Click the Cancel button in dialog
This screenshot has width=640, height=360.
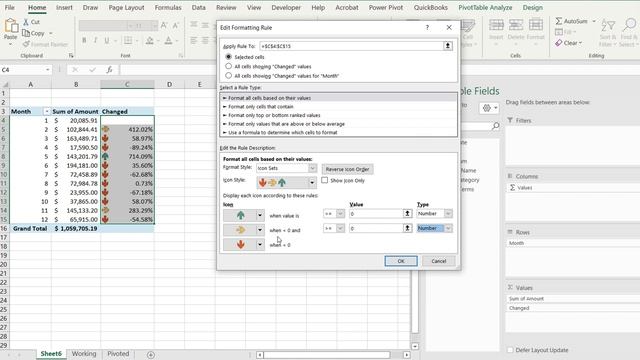[x=439, y=261]
